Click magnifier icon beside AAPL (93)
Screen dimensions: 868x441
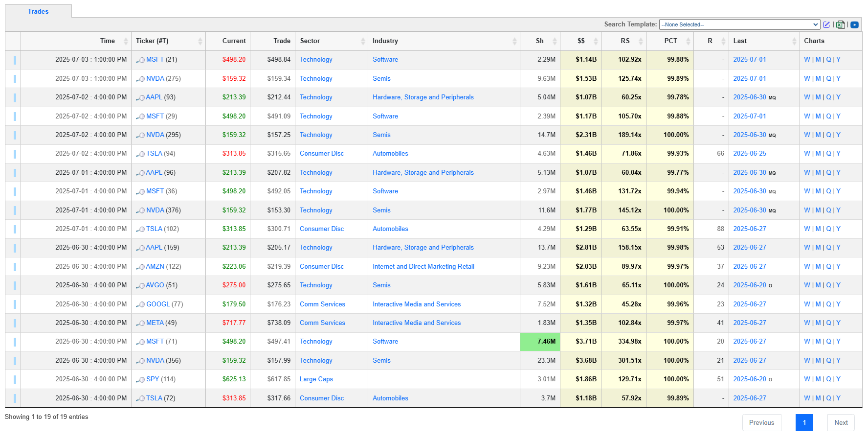140,97
